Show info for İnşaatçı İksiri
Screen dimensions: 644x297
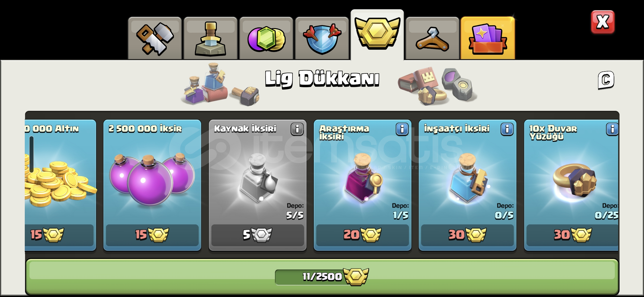507,129
